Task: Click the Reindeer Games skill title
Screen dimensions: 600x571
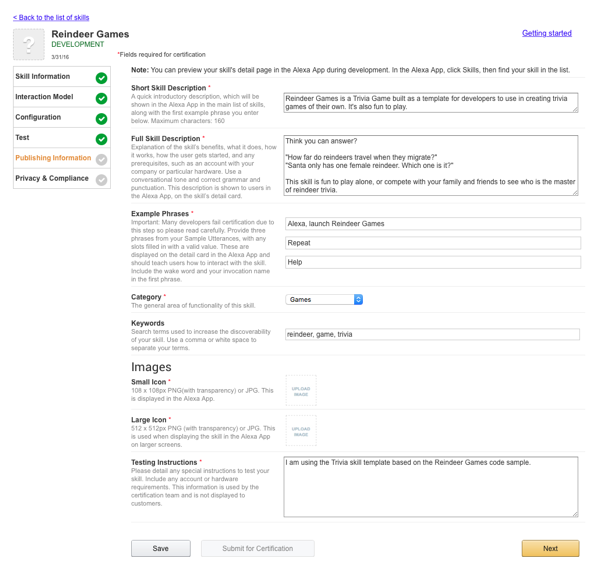Action: pos(90,34)
